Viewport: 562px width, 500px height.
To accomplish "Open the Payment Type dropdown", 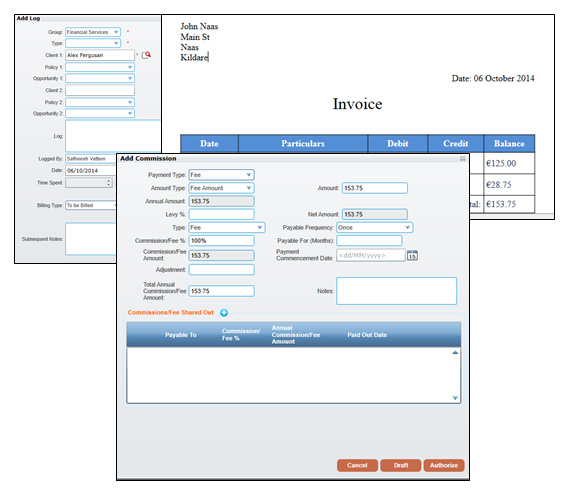I will (222, 175).
